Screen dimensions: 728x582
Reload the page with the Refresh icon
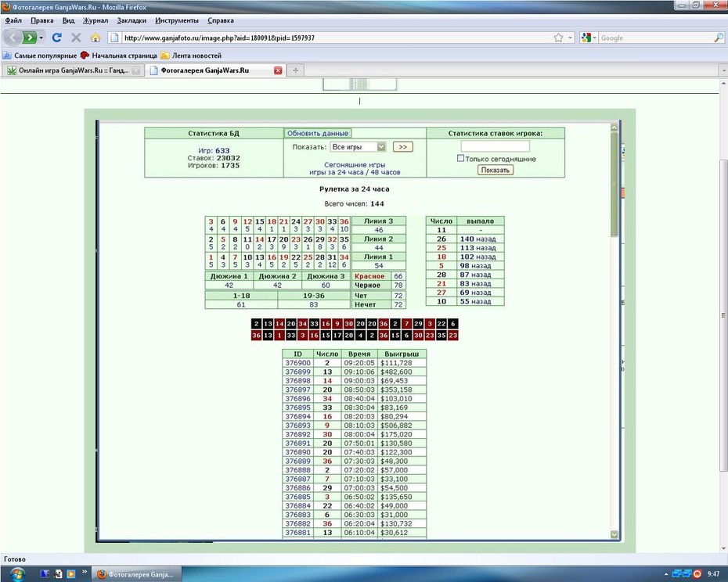coord(56,38)
